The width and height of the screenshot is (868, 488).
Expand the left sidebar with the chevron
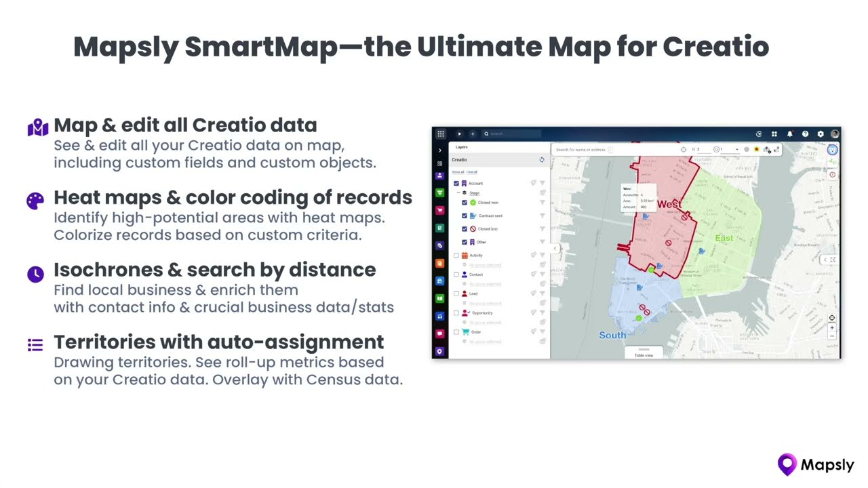[x=439, y=150]
